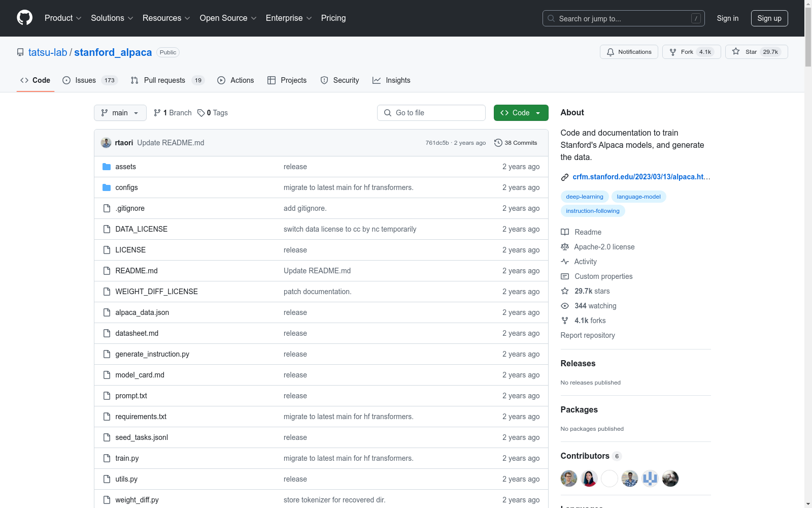
Task: Select the Code tab
Action: click(x=36, y=80)
